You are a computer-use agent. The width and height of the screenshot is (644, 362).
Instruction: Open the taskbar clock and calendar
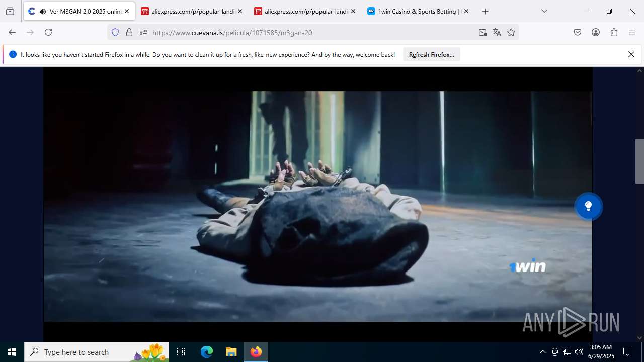click(x=601, y=352)
